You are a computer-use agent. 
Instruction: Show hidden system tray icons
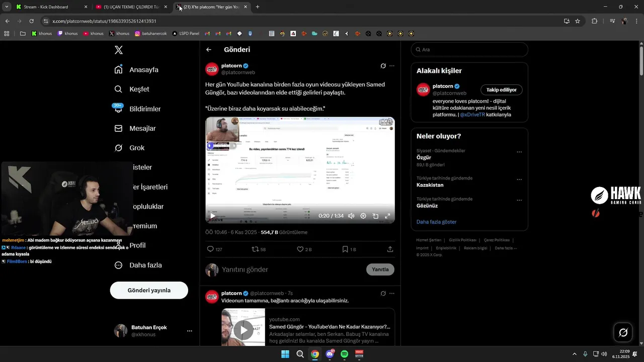[575, 354]
